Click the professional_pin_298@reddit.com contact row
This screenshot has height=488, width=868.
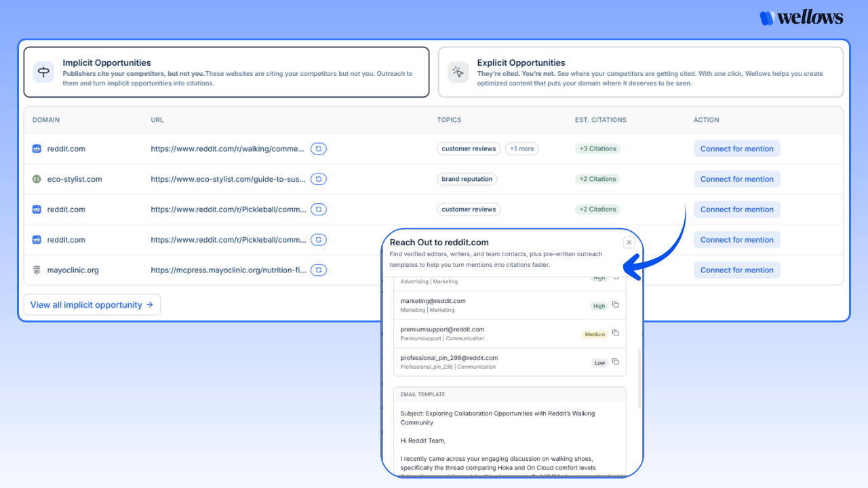coord(510,362)
